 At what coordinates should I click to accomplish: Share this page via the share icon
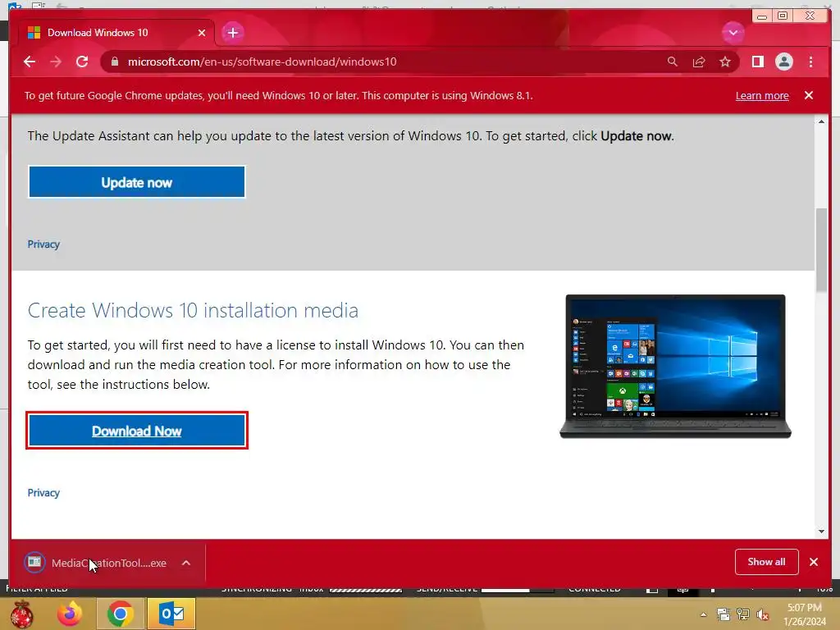coord(699,62)
